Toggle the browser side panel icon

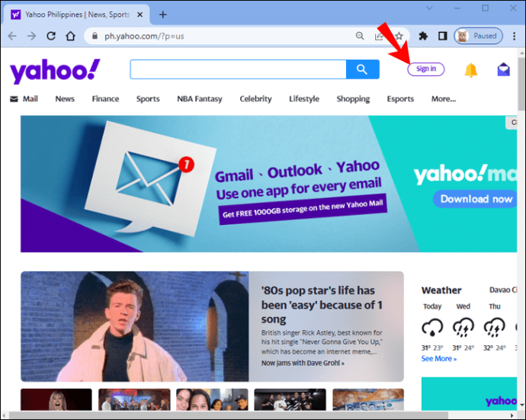click(x=442, y=36)
